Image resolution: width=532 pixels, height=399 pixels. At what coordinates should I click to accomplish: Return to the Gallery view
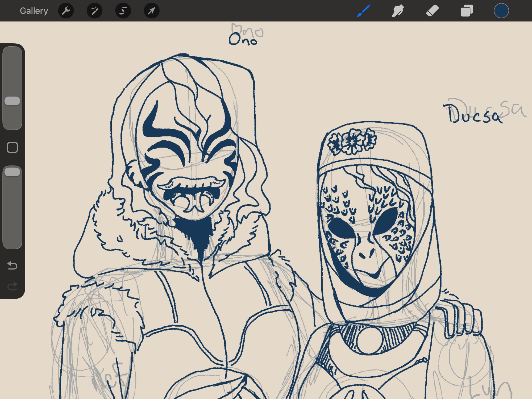click(x=34, y=11)
